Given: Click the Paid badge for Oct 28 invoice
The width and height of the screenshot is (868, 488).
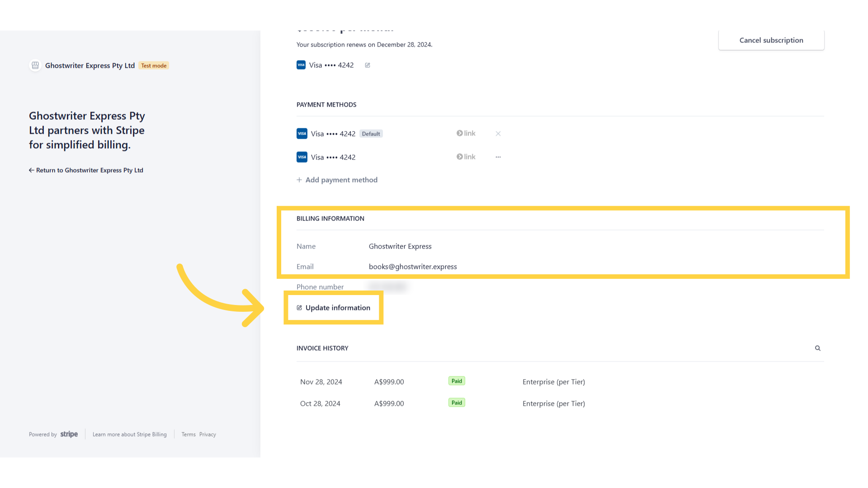Looking at the screenshot, I should click(457, 403).
